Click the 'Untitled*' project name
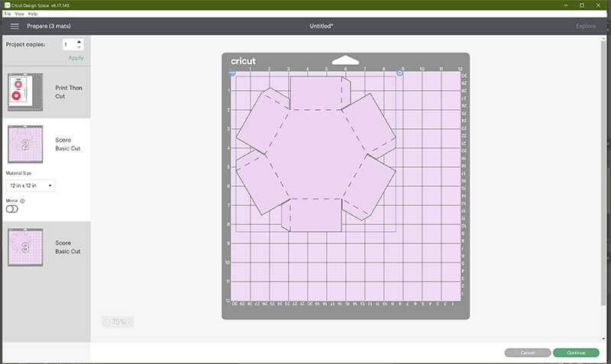The image size is (611, 364). point(322,26)
